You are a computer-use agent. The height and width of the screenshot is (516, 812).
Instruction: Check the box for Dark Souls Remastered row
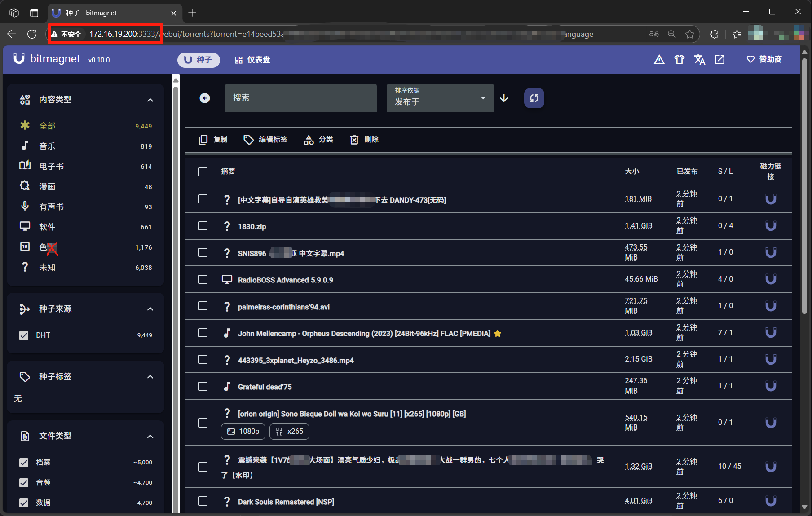203,501
